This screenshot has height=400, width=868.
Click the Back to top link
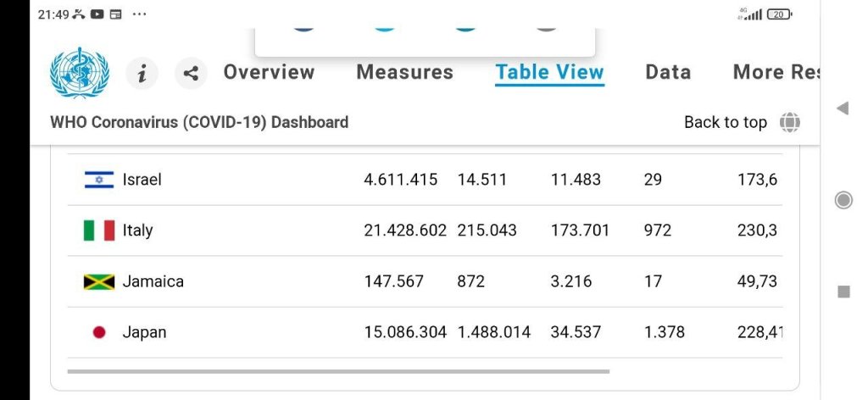725,122
